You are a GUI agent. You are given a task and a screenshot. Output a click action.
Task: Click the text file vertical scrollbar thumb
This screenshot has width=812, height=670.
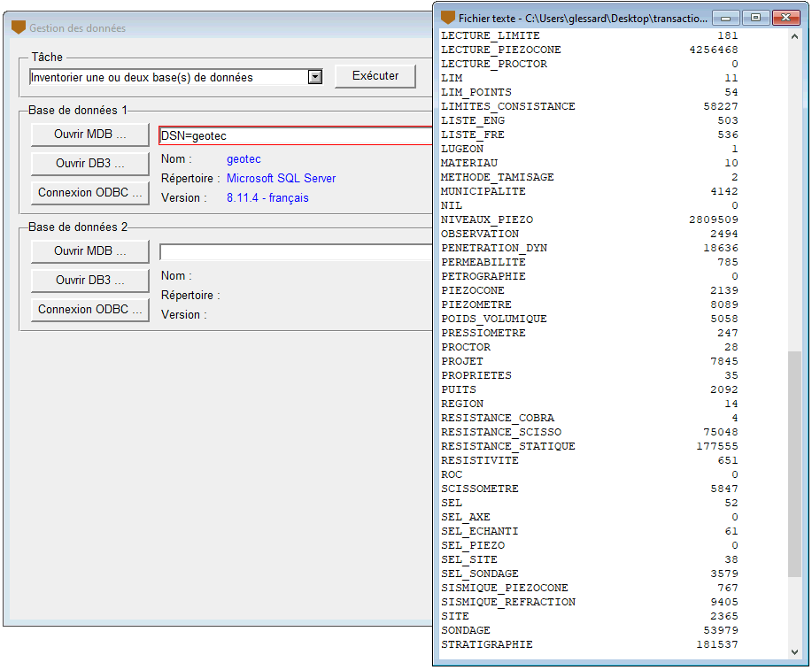(794, 464)
